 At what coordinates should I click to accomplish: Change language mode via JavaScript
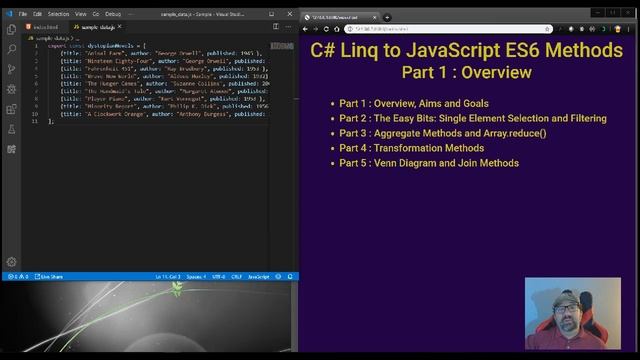click(259, 276)
